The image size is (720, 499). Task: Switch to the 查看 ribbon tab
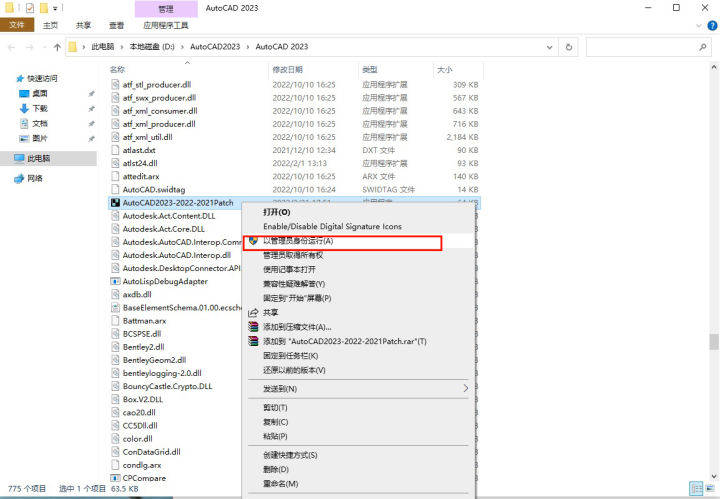(116, 25)
